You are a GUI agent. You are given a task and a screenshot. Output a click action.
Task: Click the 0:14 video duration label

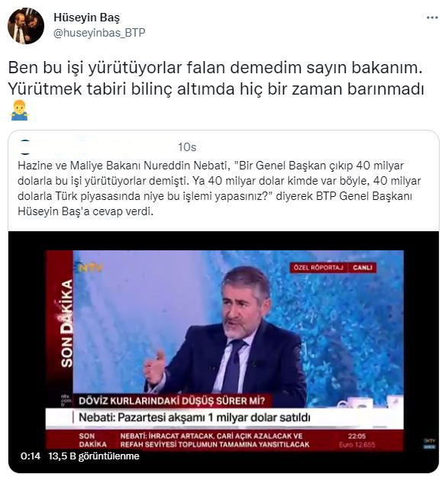(x=31, y=456)
